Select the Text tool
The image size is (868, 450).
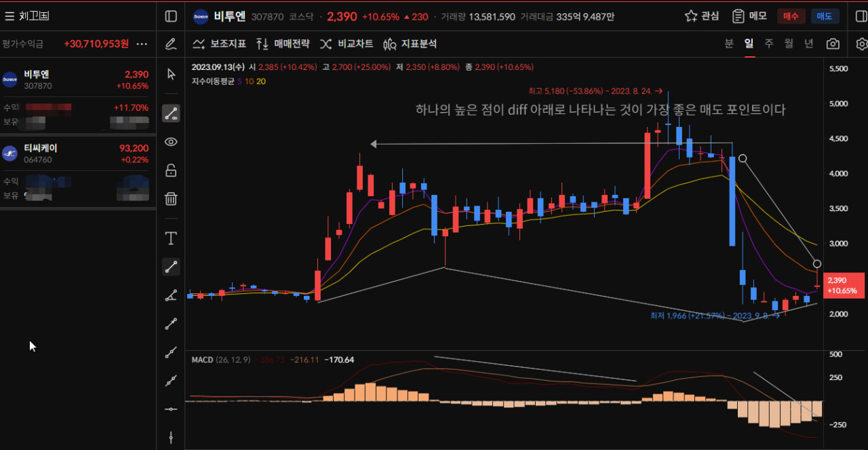pos(171,238)
